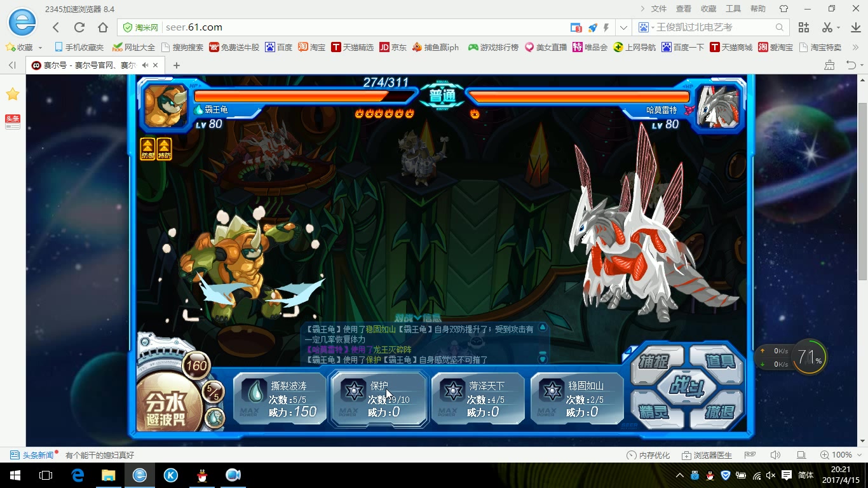Open 京东 bookmark

click(x=393, y=48)
